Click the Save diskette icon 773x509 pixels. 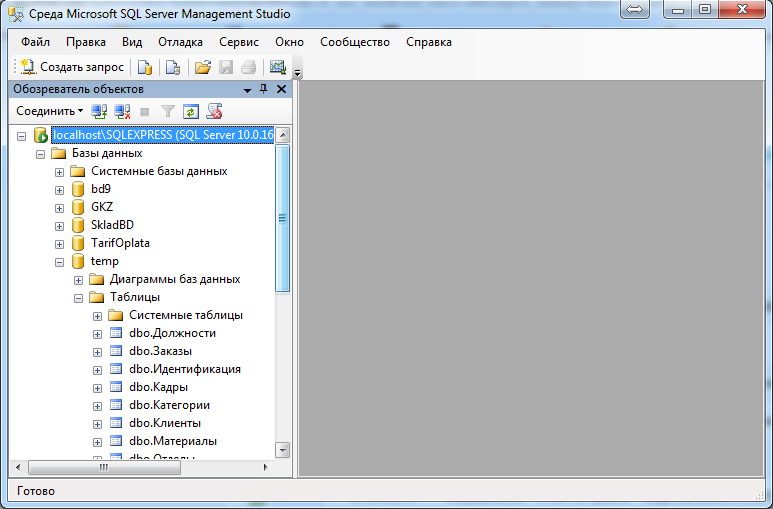[226, 67]
